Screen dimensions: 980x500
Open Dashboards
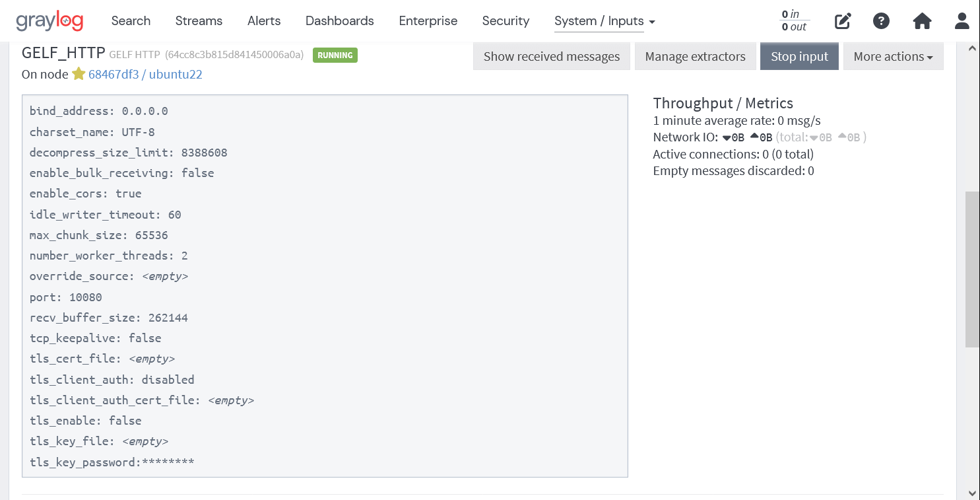339,21
